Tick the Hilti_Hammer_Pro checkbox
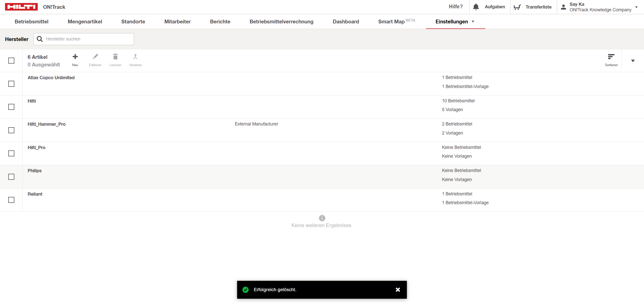Screen dimensions: 644x303 click(x=11, y=130)
